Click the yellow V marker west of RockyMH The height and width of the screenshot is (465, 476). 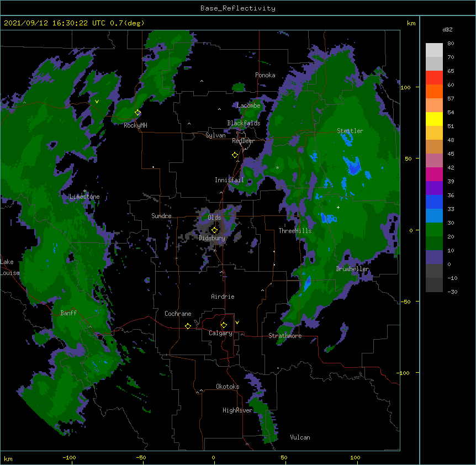pos(97,102)
